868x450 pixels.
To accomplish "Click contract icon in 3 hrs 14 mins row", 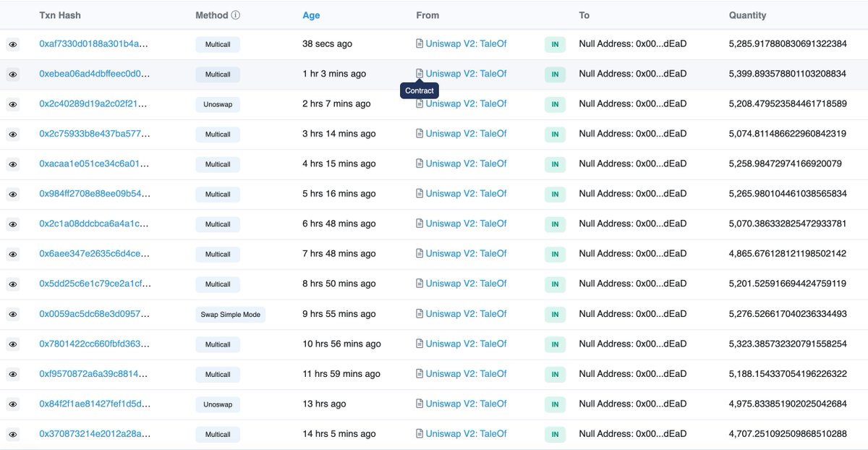I will tap(420, 134).
